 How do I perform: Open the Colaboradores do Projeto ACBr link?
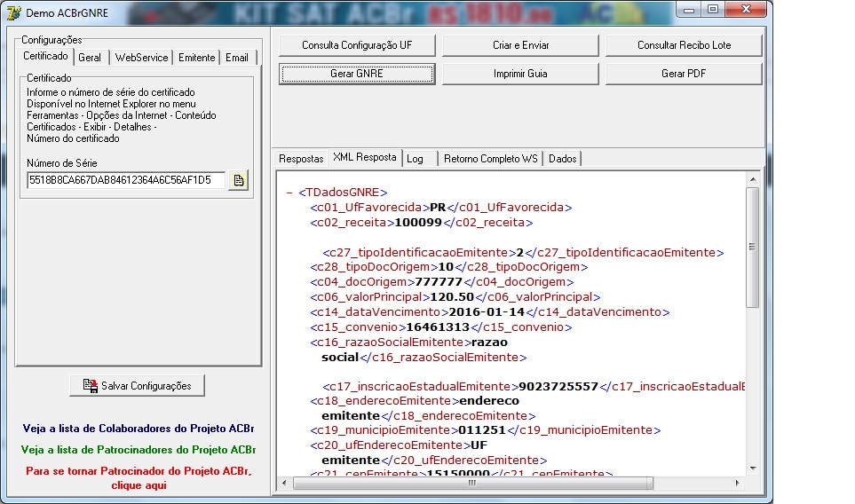[139, 429]
